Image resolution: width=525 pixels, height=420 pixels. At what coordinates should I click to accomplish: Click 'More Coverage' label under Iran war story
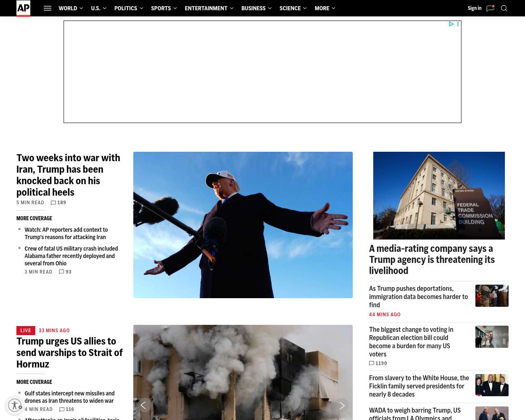point(34,218)
